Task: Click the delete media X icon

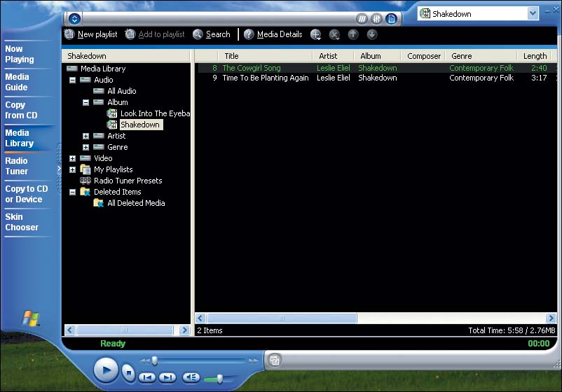Action: click(334, 34)
